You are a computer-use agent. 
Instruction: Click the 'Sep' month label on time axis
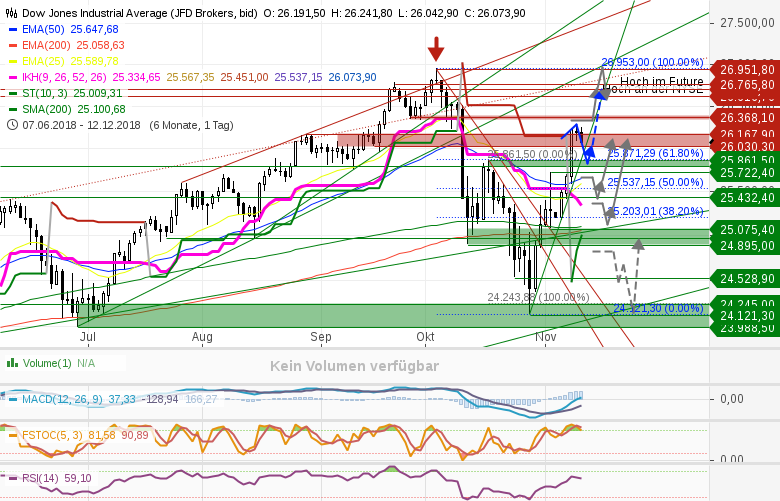coord(321,337)
